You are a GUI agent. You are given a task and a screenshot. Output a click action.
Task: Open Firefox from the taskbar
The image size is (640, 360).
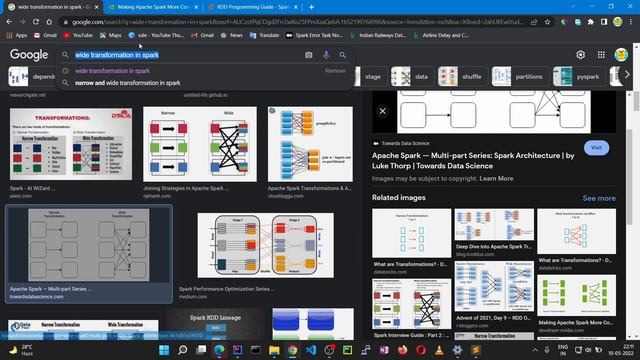coord(402,350)
